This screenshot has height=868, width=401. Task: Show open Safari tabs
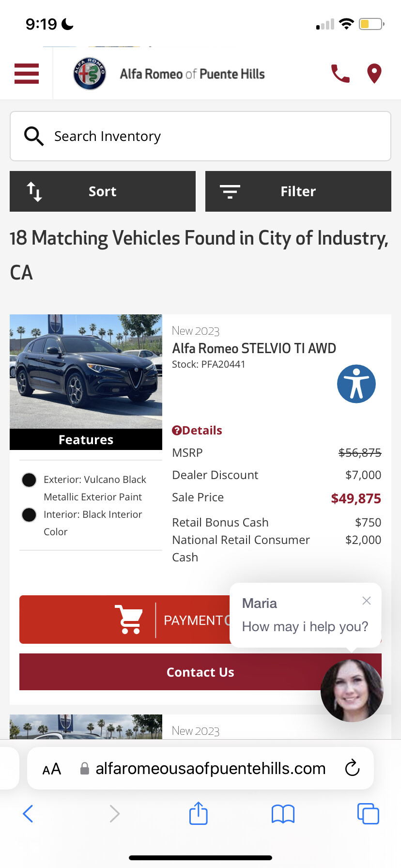coord(368,814)
